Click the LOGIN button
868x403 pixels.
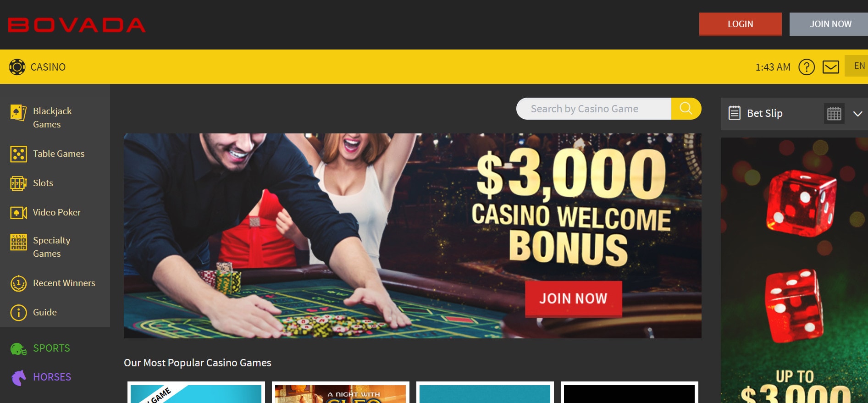pyautogui.click(x=741, y=24)
